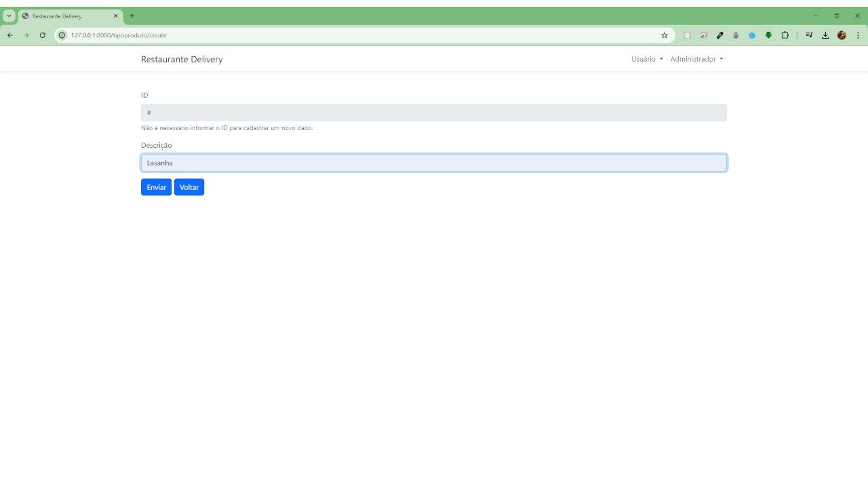Click the Restaurante Delivery brand link
The image size is (868, 488).
pos(182,60)
